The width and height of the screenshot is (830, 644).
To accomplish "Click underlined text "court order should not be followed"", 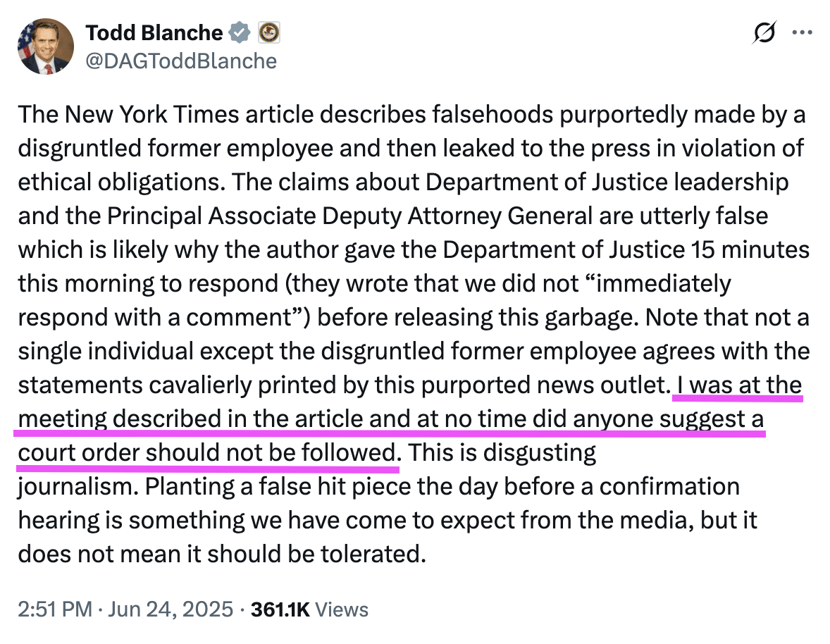I will [x=207, y=453].
